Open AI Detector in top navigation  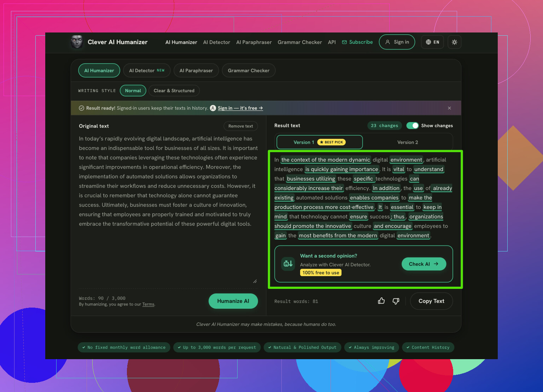pyautogui.click(x=217, y=42)
